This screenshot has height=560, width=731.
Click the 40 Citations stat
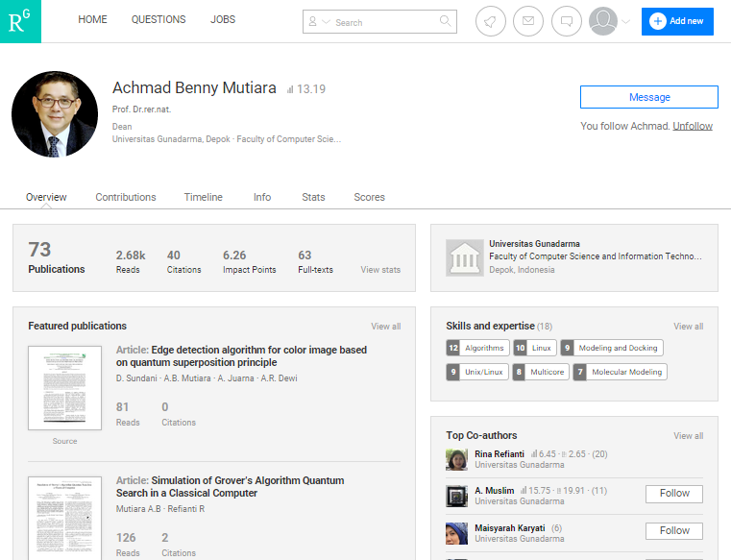tap(184, 261)
